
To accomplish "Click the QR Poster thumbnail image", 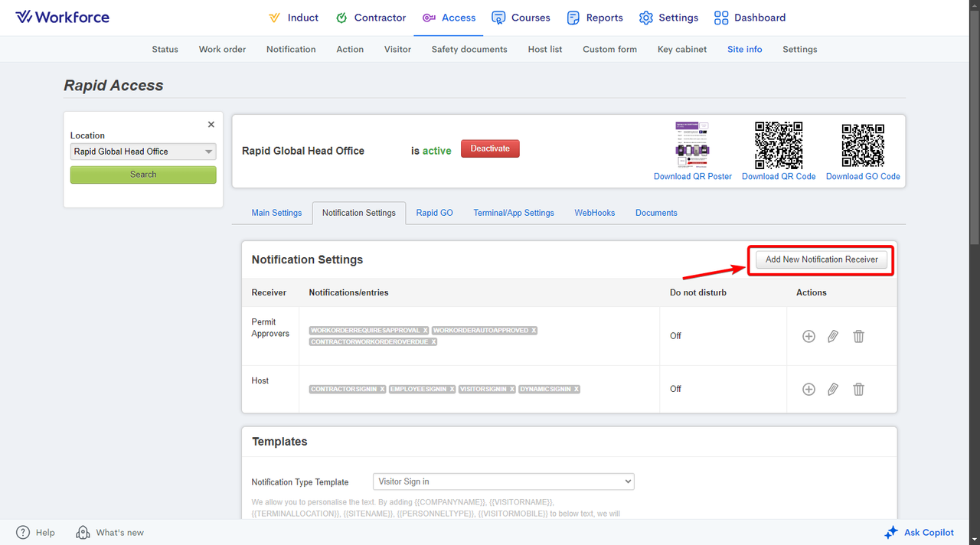I will pyautogui.click(x=692, y=145).
